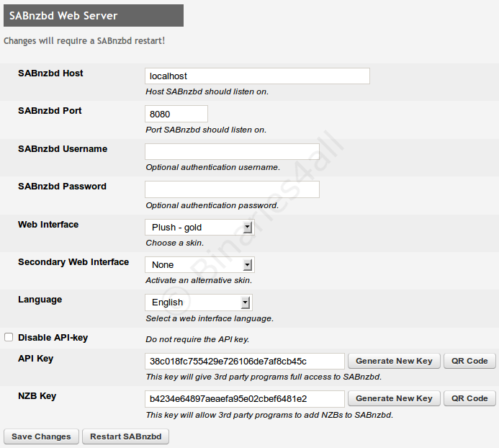This screenshot has height=448, width=499.
Task: Focus the SABnzbd Password field
Action: click(232, 189)
